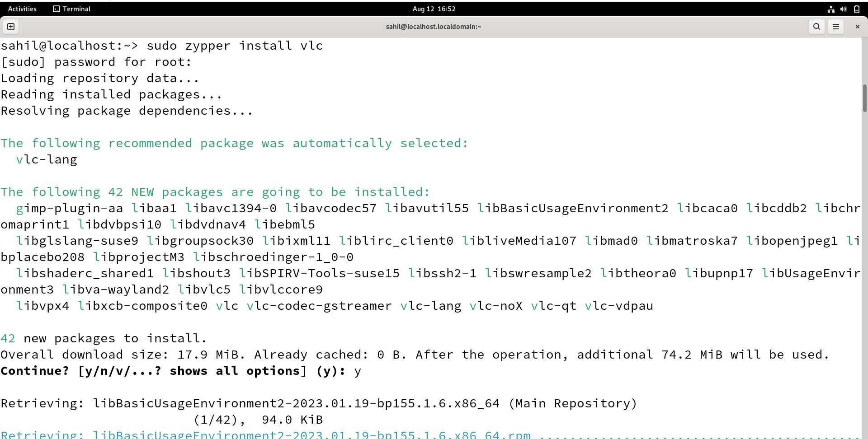Open a new terminal tab
Image resolution: width=868 pixels, height=439 pixels.
point(10,26)
